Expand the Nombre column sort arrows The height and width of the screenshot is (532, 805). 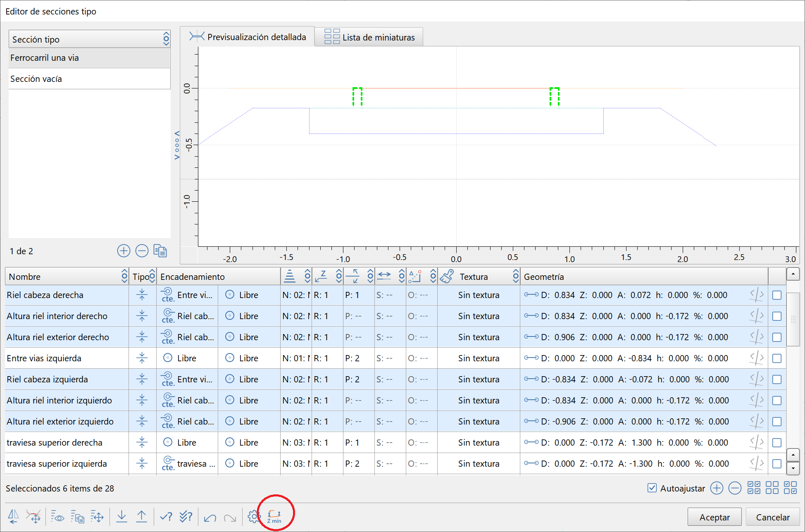124,277
